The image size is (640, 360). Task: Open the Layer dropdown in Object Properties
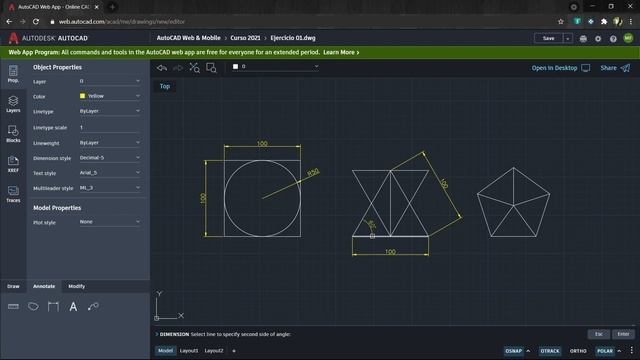pos(110,81)
